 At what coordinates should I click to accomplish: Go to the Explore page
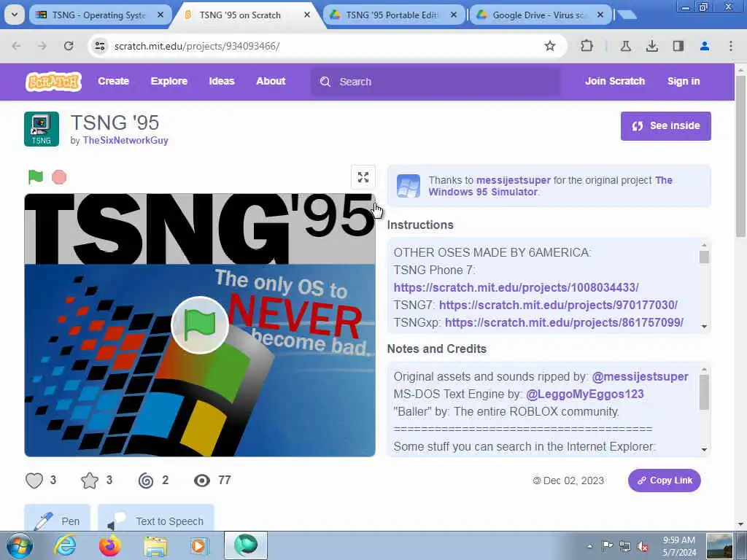tap(169, 82)
